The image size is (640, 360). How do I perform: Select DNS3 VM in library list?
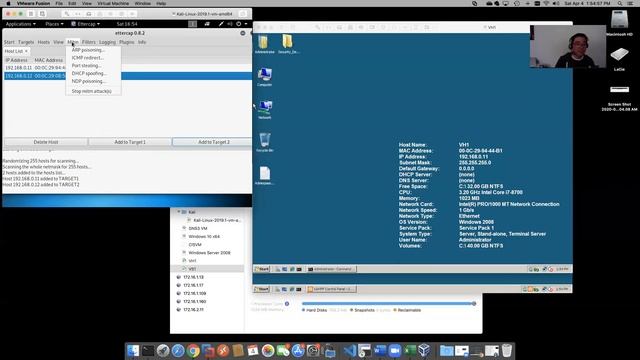pos(198,228)
